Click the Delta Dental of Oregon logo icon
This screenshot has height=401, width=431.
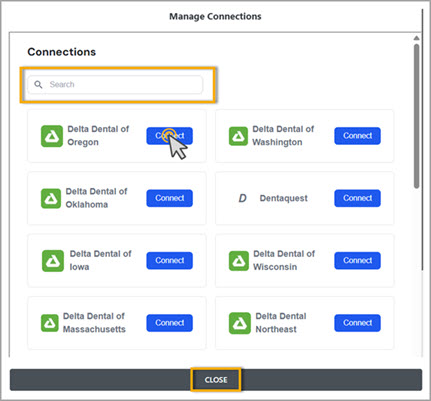pos(52,136)
